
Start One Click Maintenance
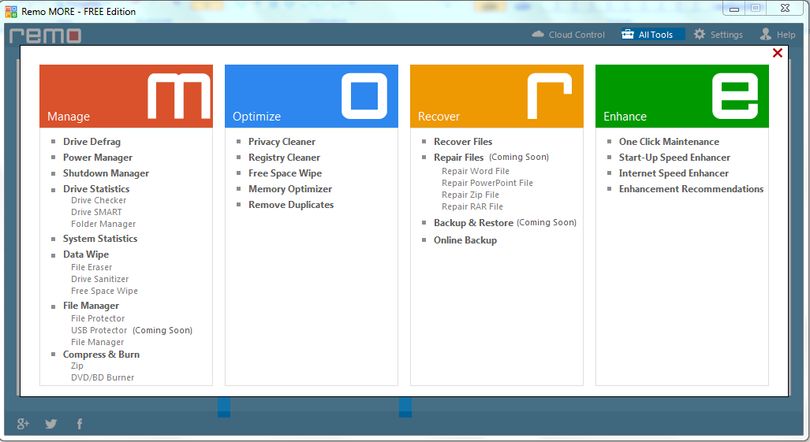tap(669, 141)
